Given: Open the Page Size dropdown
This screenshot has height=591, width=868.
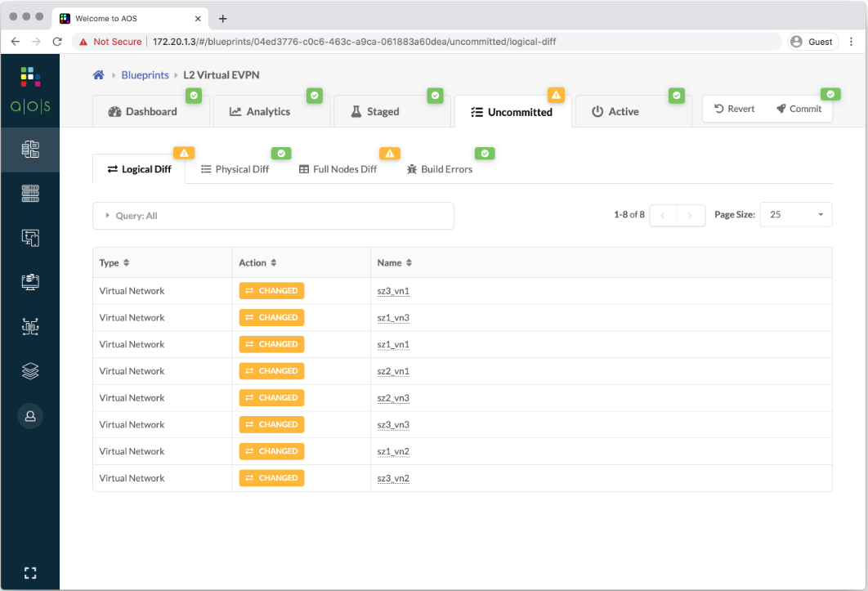Looking at the screenshot, I should click(795, 214).
